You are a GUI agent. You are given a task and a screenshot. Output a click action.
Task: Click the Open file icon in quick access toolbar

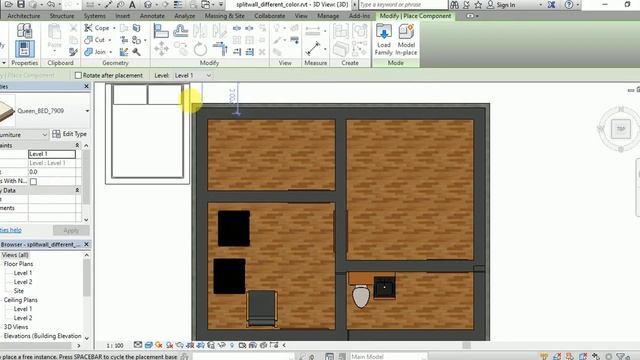click(x=8, y=4)
